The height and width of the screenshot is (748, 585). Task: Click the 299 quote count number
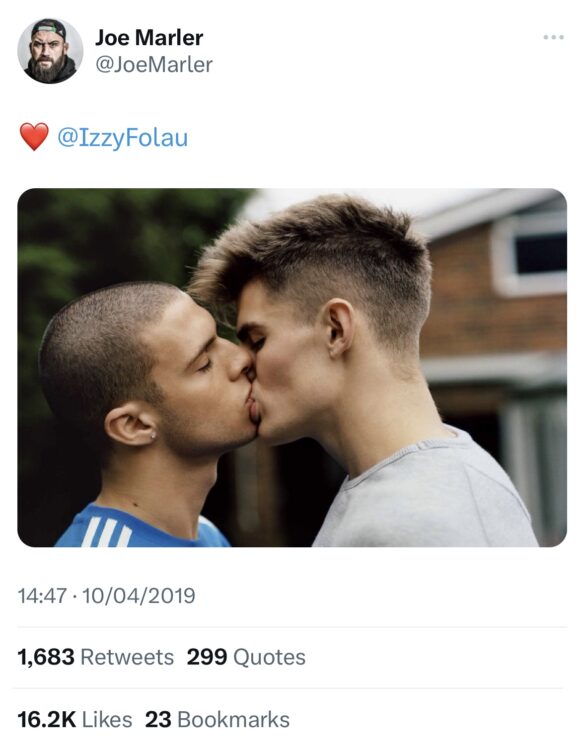(x=207, y=657)
